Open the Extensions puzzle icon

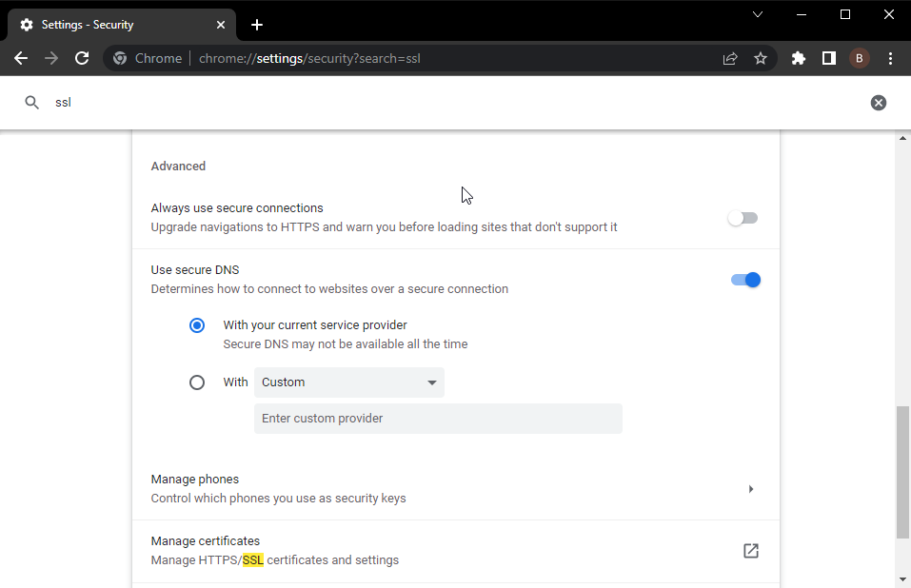tap(799, 58)
